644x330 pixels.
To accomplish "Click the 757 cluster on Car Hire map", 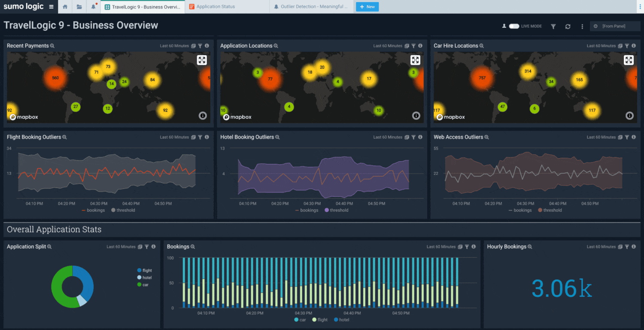I will click(x=482, y=78).
